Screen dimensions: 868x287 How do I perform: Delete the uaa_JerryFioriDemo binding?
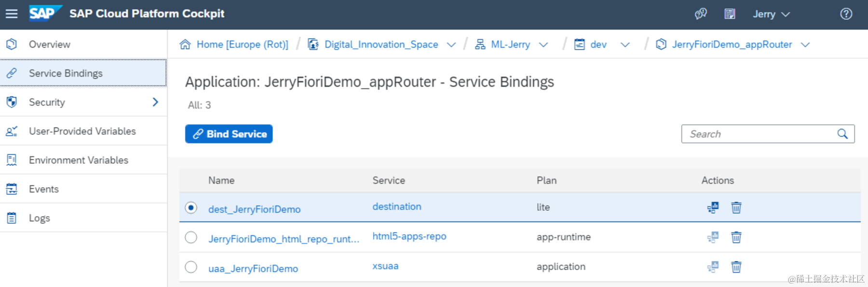click(x=736, y=267)
